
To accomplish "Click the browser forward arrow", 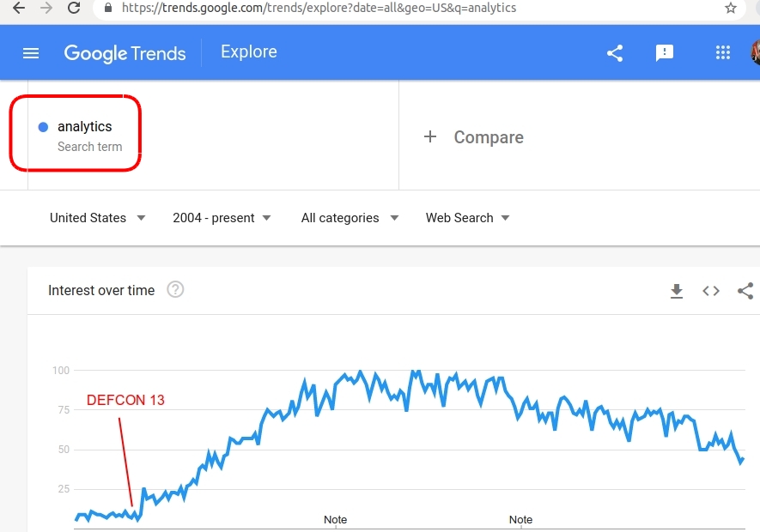I will tap(46, 8).
